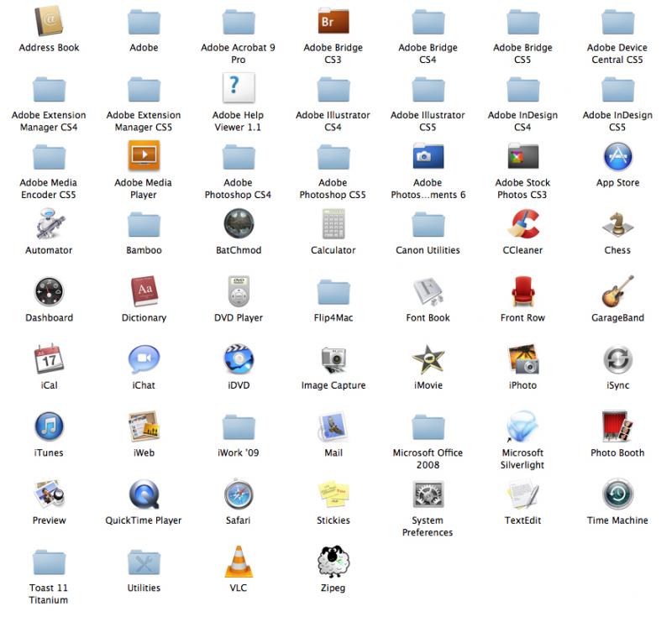Select the Adobe Bridge CS5 folder

[x=522, y=22]
